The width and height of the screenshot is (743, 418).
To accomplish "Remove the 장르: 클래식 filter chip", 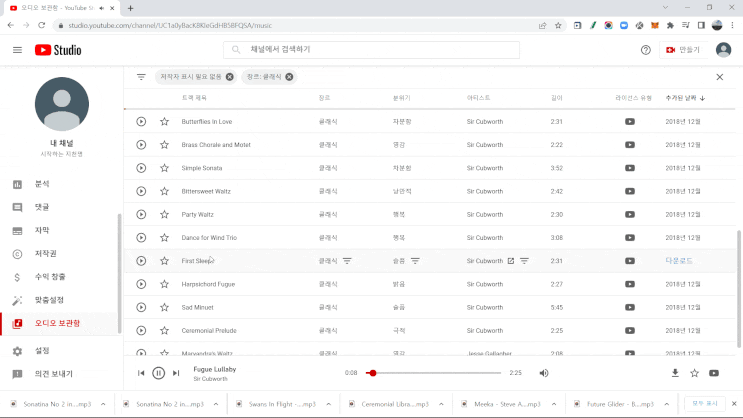I will [x=289, y=77].
